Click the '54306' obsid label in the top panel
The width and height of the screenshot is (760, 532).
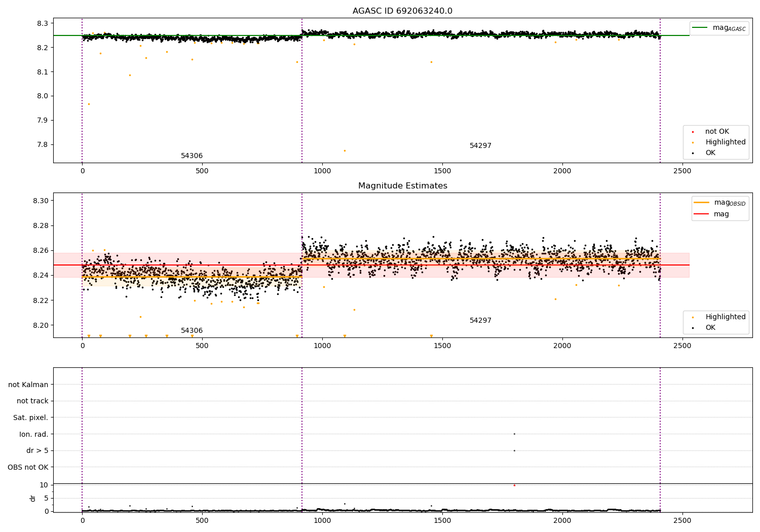click(192, 156)
